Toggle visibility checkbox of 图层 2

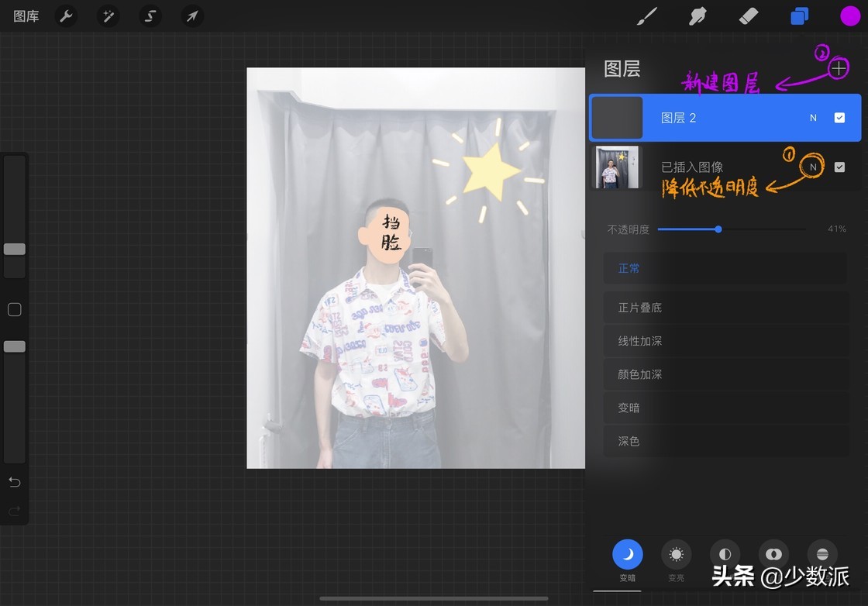[839, 117]
